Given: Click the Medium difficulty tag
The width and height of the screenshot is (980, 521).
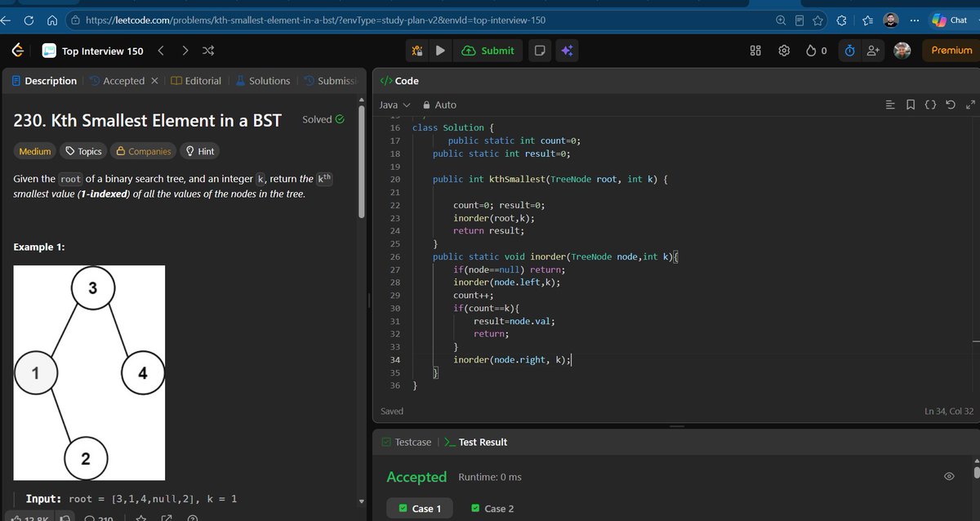Looking at the screenshot, I should pos(35,151).
